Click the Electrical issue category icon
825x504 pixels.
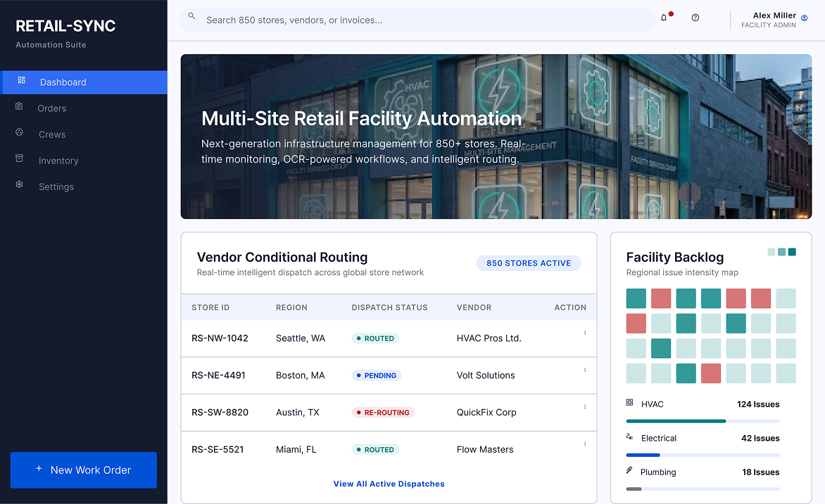[x=629, y=436]
